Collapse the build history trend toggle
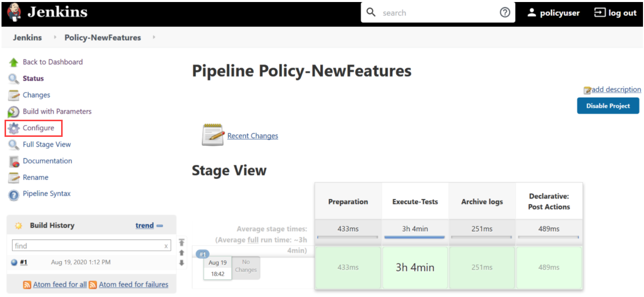Screen dimensions: 644x297 point(160,226)
